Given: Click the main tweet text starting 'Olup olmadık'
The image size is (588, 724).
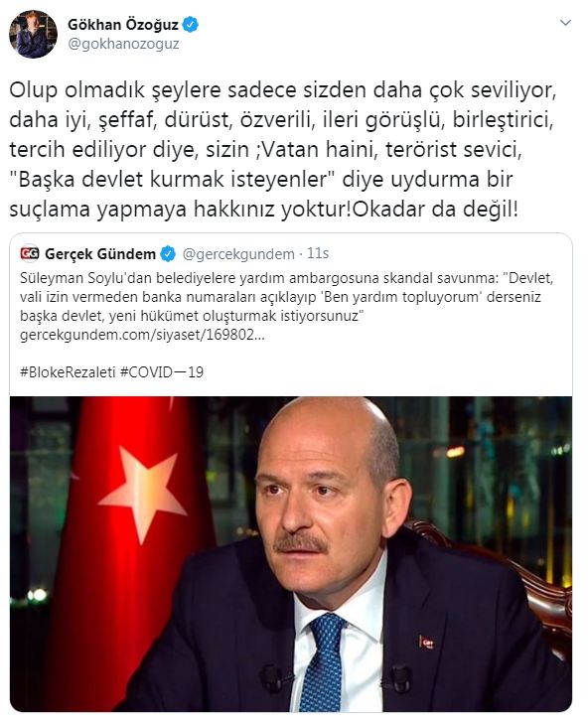Looking at the screenshot, I should point(283,149).
